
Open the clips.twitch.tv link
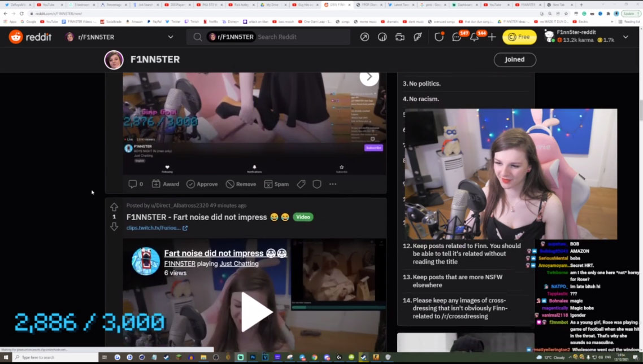click(x=157, y=228)
